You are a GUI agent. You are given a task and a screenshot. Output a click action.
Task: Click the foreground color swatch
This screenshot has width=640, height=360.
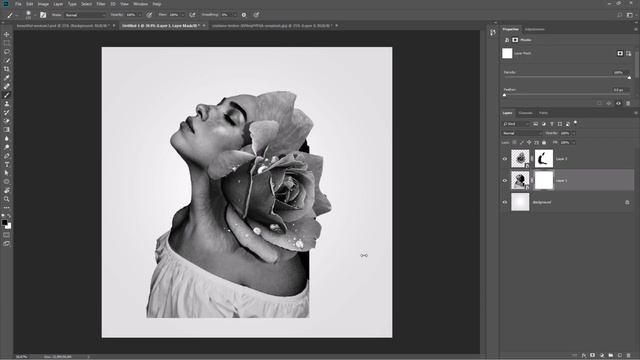click(4, 222)
